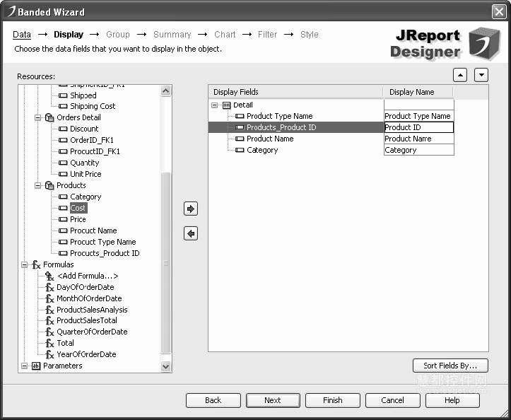Close the Banded Wizard window

click(499, 12)
